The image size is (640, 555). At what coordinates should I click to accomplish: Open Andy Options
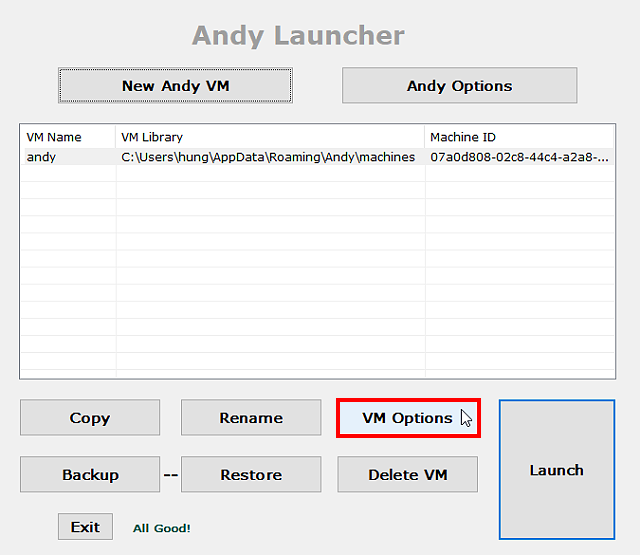tap(459, 85)
